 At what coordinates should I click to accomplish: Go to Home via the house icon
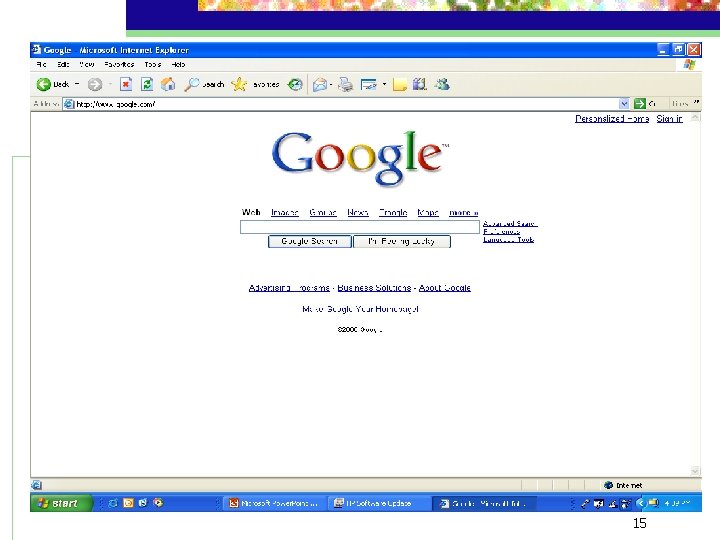point(168,84)
